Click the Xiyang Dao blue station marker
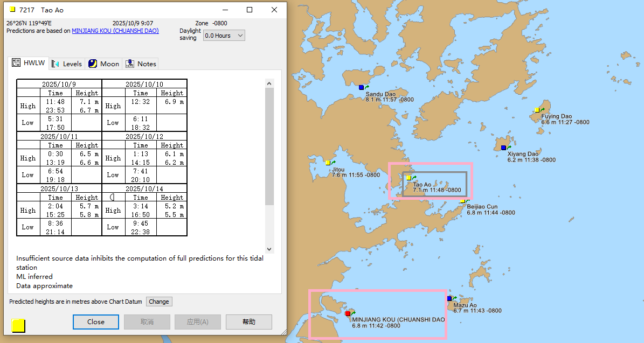644x343 pixels. click(x=503, y=148)
